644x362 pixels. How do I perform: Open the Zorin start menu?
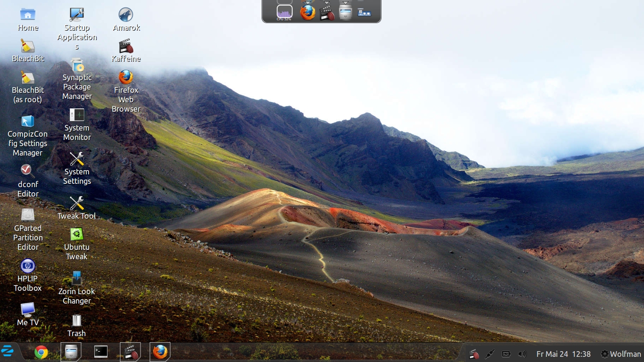8,352
